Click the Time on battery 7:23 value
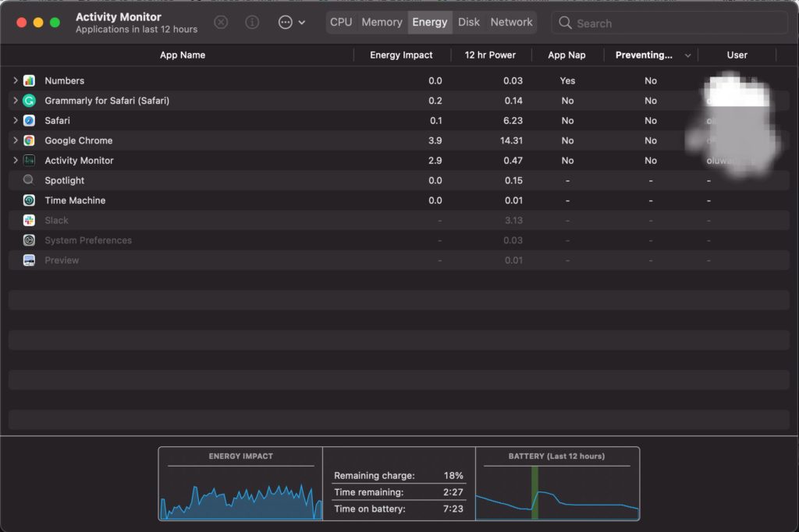Image resolution: width=799 pixels, height=532 pixels. [x=453, y=509]
